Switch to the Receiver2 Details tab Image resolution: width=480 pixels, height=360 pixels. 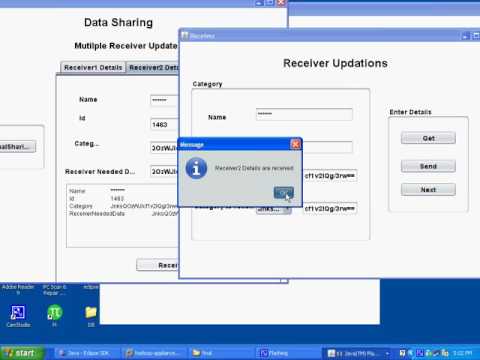point(153,68)
